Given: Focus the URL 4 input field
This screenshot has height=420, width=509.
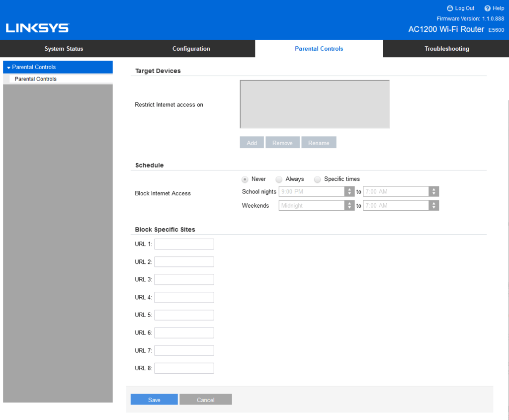Looking at the screenshot, I should pyautogui.click(x=184, y=297).
